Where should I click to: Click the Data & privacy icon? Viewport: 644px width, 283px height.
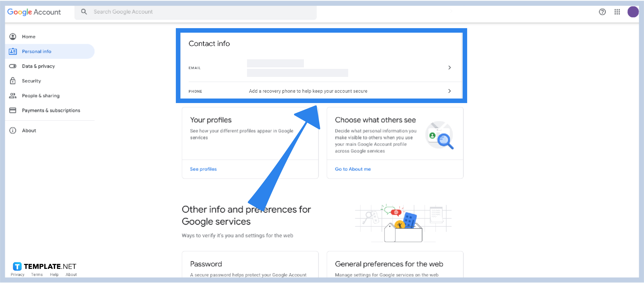pos(13,66)
